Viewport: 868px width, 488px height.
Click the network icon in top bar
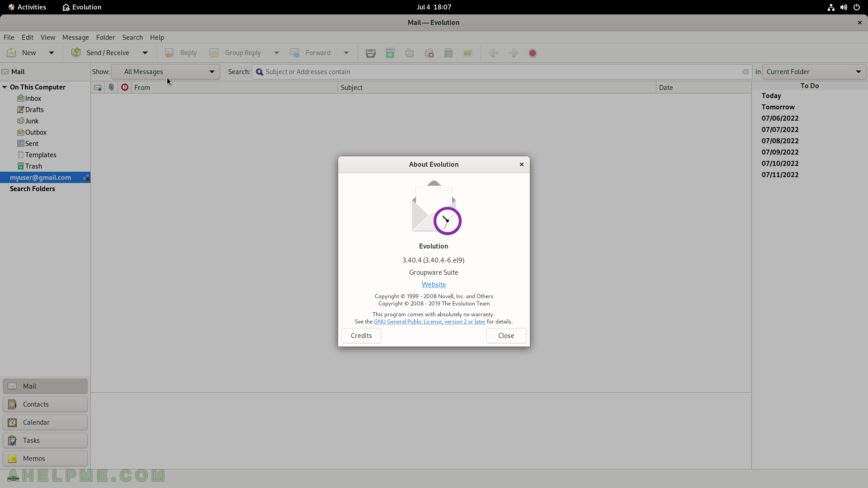(831, 7)
